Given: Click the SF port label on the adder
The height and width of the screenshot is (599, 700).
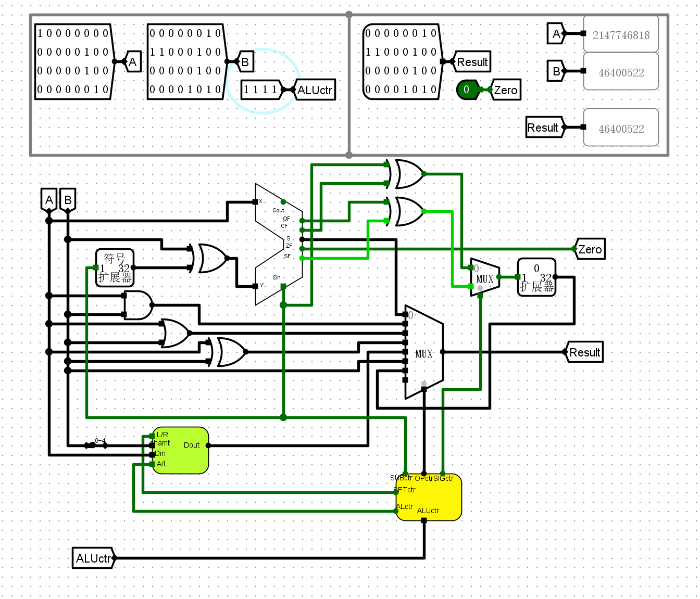Looking at the screenshot, I should [x=287, y=256].
